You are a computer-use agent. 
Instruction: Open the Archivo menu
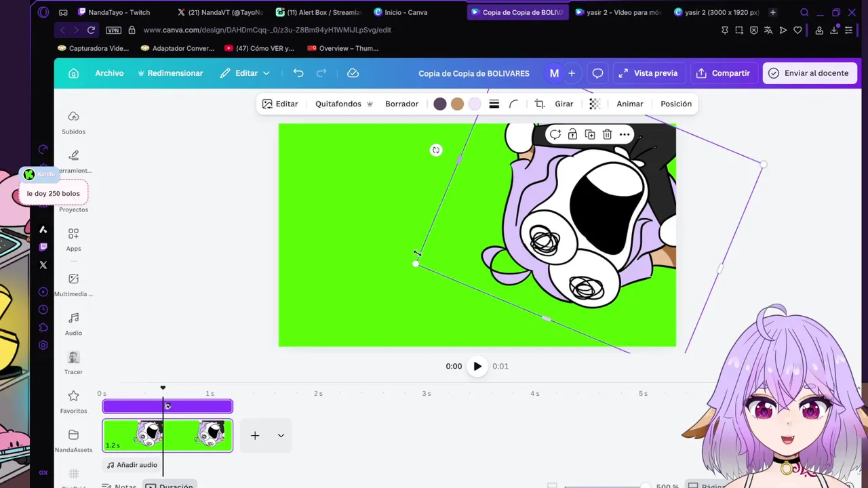(x=109, y=73)
